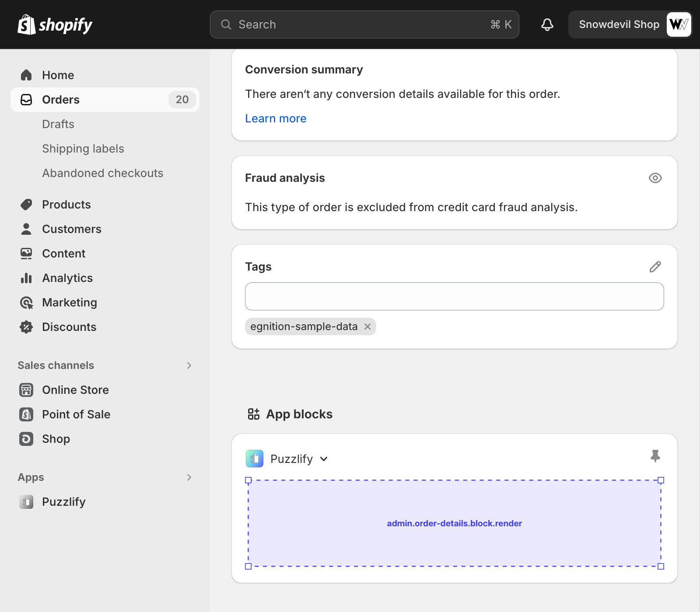700x612 pixels.
Task: Expand the Puzzlify app block dropdown
Action: [324, 459]
